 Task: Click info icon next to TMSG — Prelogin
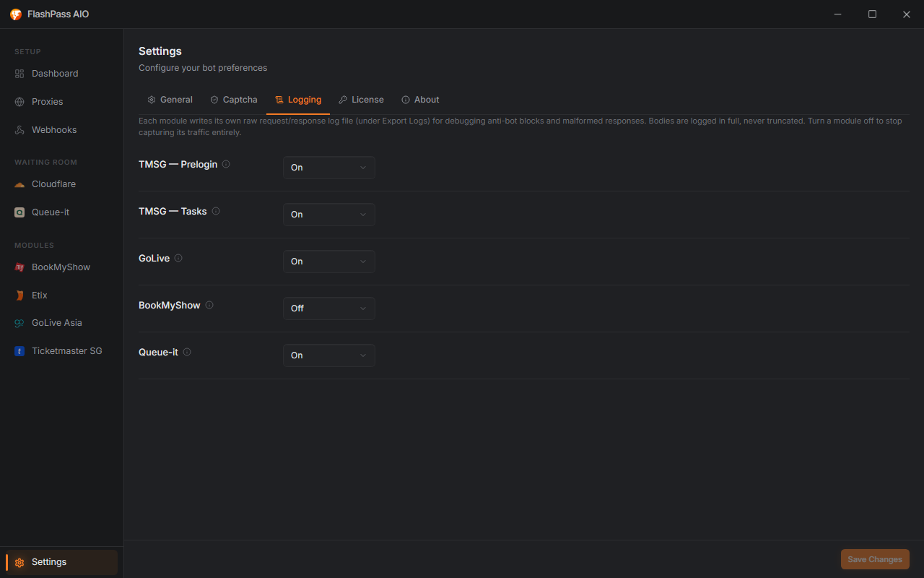pyautogui.click(x=226, y=164)
